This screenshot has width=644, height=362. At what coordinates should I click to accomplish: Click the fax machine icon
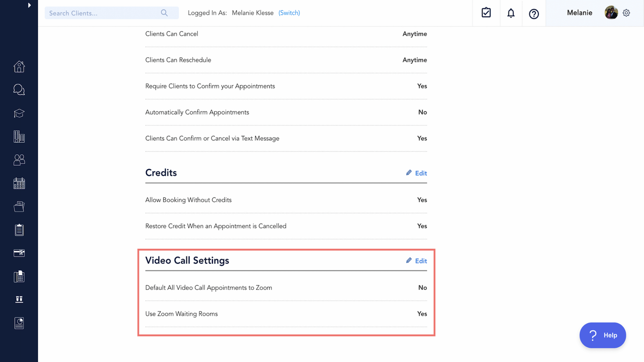(19, 277)
